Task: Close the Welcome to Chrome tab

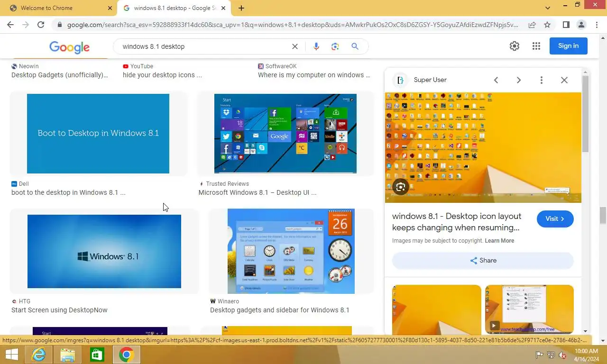Action: point(110,8)
